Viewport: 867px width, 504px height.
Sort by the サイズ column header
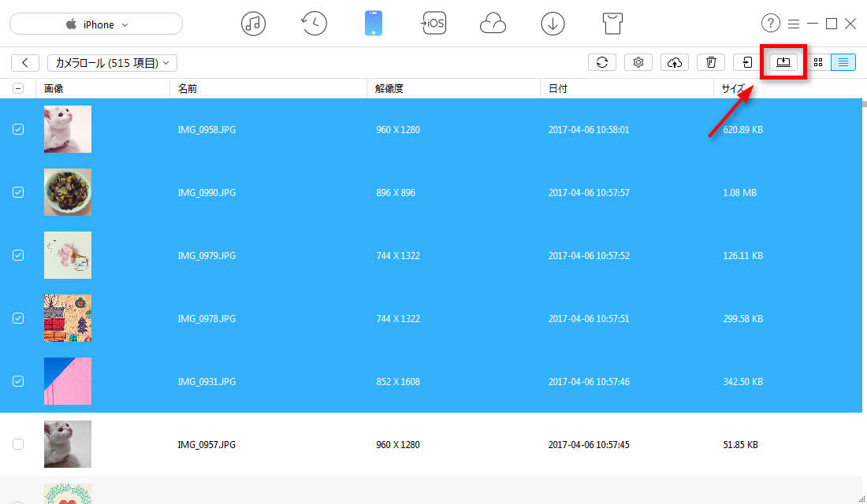click(788, 88)
